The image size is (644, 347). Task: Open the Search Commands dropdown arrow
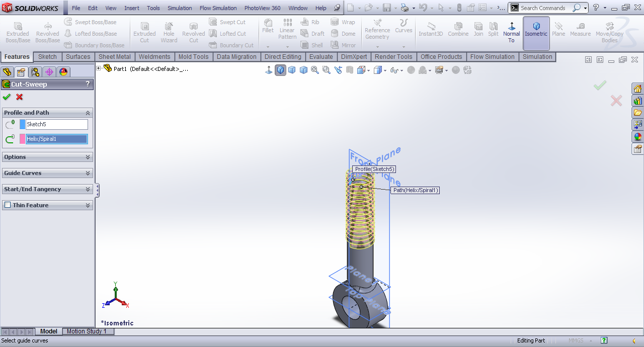coord(585,8)
